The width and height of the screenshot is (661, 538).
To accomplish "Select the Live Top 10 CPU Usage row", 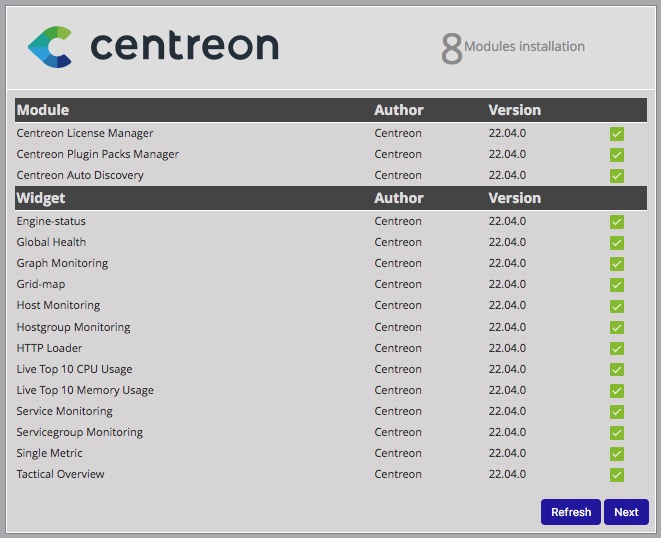I will (x=74, y=369).
